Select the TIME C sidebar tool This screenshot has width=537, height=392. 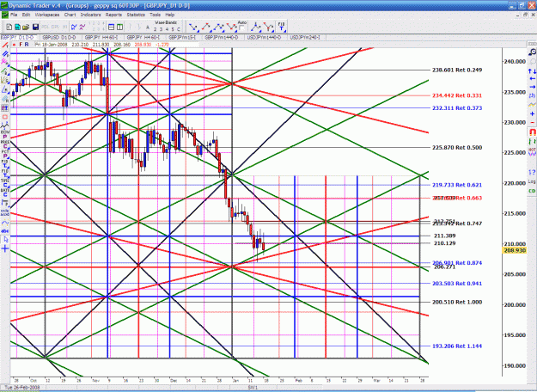click(x=5, y=184)
